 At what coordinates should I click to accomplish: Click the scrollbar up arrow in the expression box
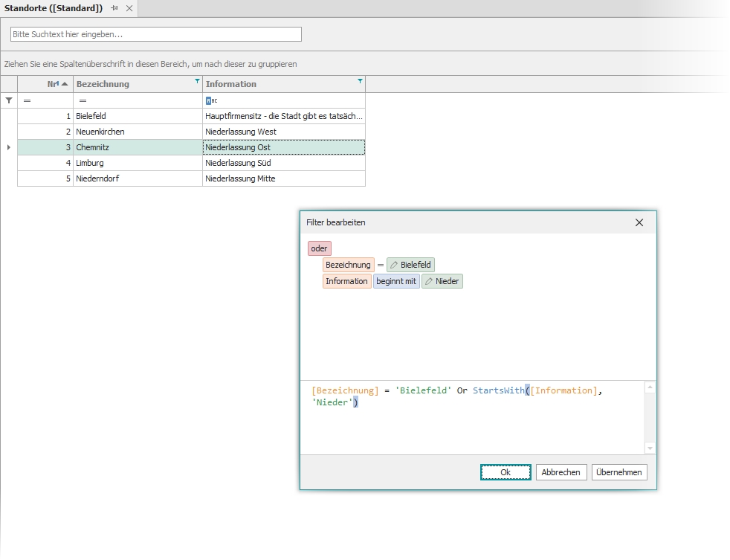click(650, 386)
